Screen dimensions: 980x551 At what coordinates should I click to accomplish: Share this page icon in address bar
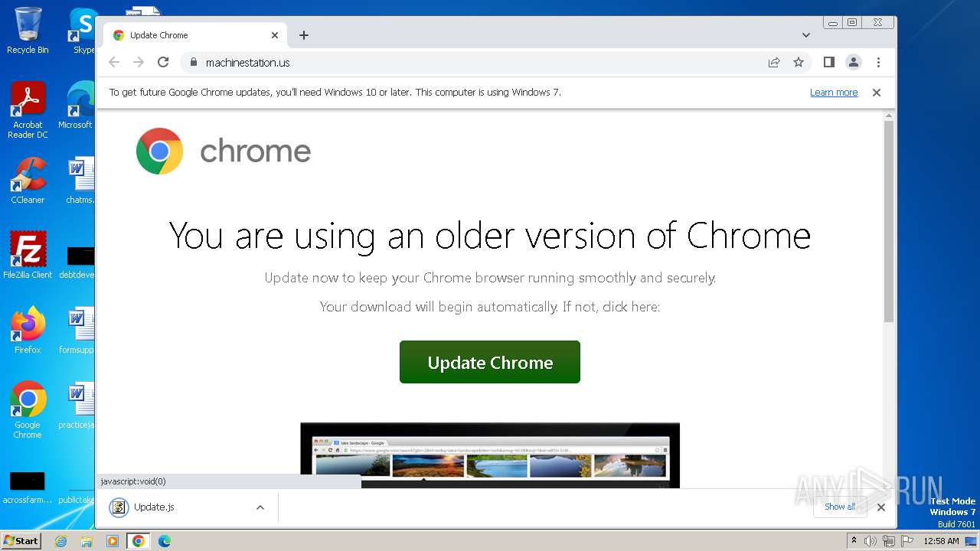pyautogui.click(x=774, y=63)
